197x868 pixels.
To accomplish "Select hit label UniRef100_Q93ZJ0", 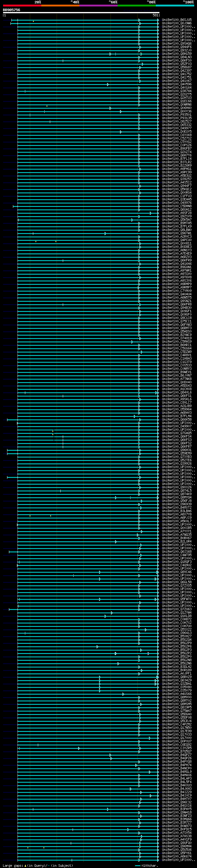I will click(177, 50).
